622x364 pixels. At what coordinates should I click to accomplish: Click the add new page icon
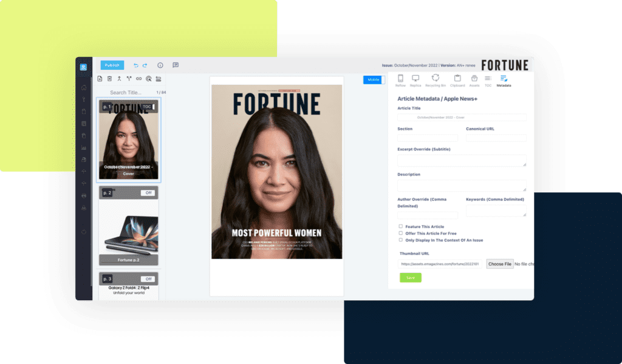coord(100,79)
